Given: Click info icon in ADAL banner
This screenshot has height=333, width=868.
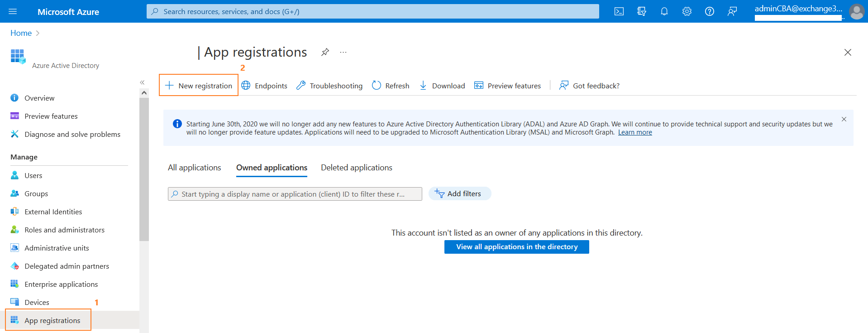Looking at the screenshot, I should pos(177,124).
